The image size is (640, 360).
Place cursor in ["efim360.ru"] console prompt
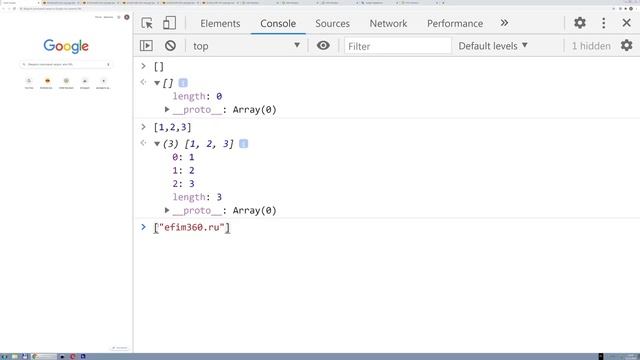tap(192, 227)
